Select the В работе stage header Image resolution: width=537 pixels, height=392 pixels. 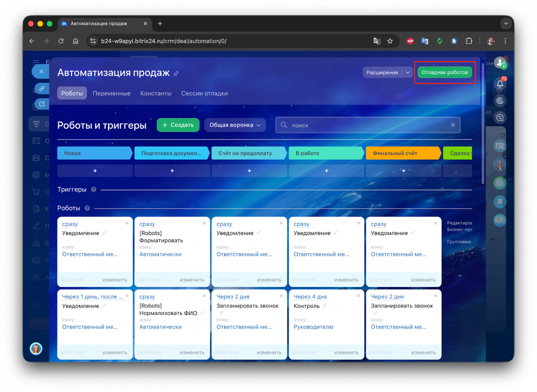(326, 153)
